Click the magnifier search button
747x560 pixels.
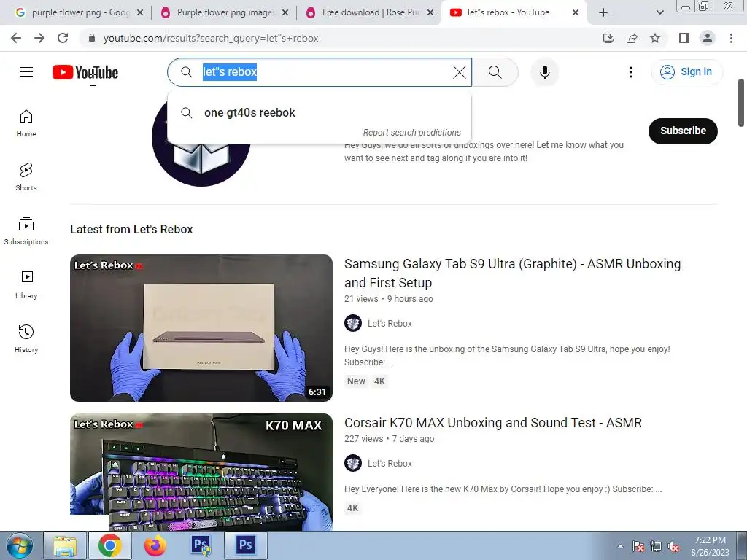(495, 72)
